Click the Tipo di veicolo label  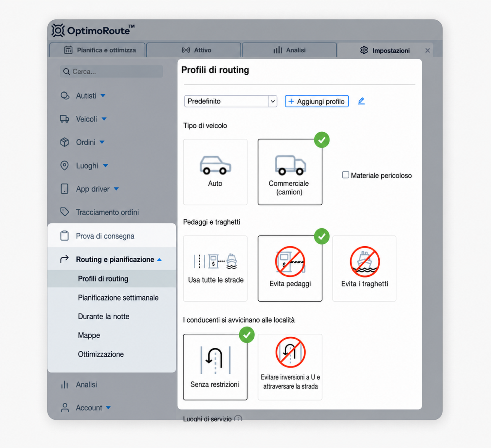click(x=205, y=126)
